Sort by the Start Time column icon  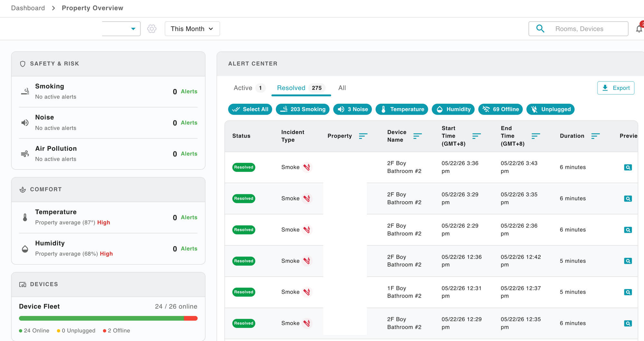[476, 136]
